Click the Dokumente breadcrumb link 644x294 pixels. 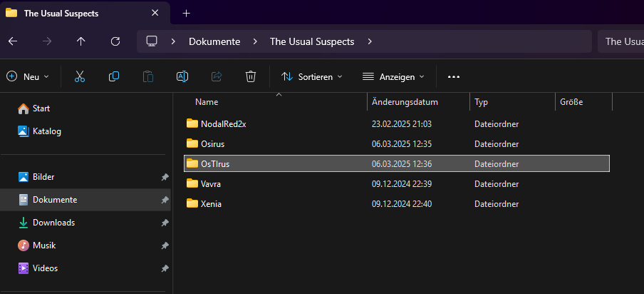[x=214, y=41]
